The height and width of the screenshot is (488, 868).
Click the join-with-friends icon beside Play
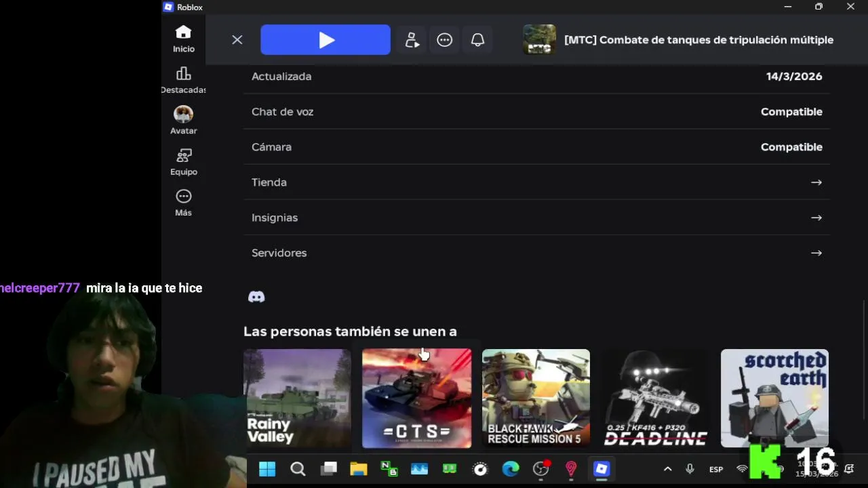click(x=412, y=40)
